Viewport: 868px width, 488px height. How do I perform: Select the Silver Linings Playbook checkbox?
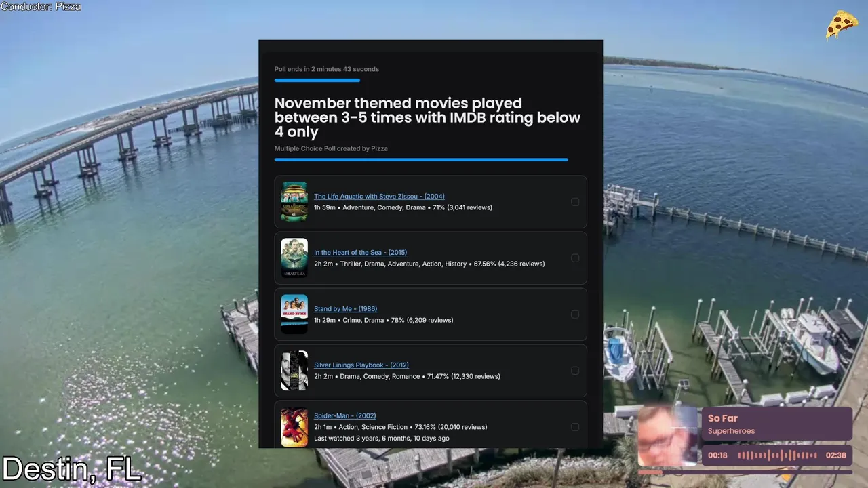(x=575, y=371)
